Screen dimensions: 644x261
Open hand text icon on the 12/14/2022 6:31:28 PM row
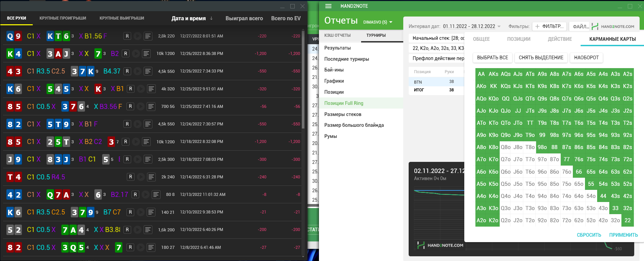click(x=151, y=177)
